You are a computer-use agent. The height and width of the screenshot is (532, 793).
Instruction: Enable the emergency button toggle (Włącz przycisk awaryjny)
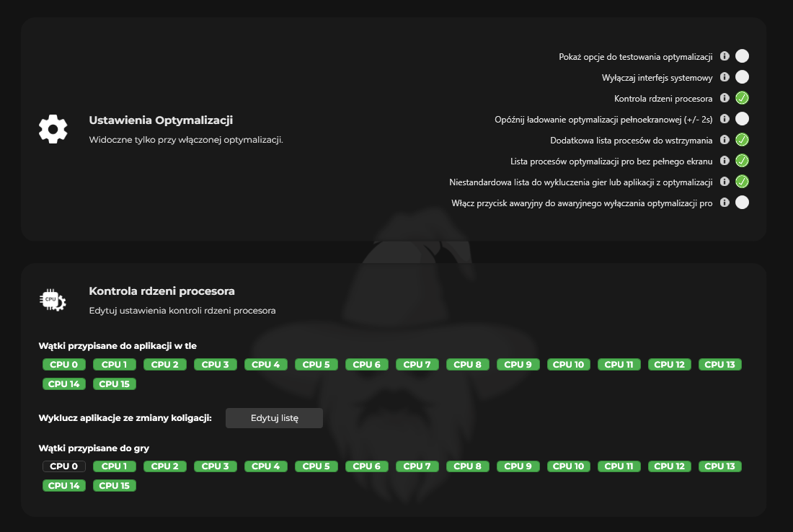742,203
